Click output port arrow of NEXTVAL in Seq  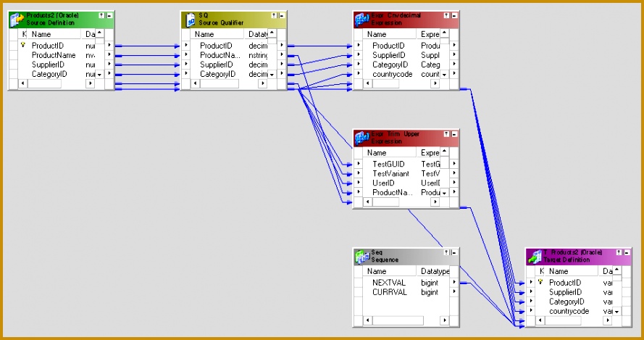[454, 282]
